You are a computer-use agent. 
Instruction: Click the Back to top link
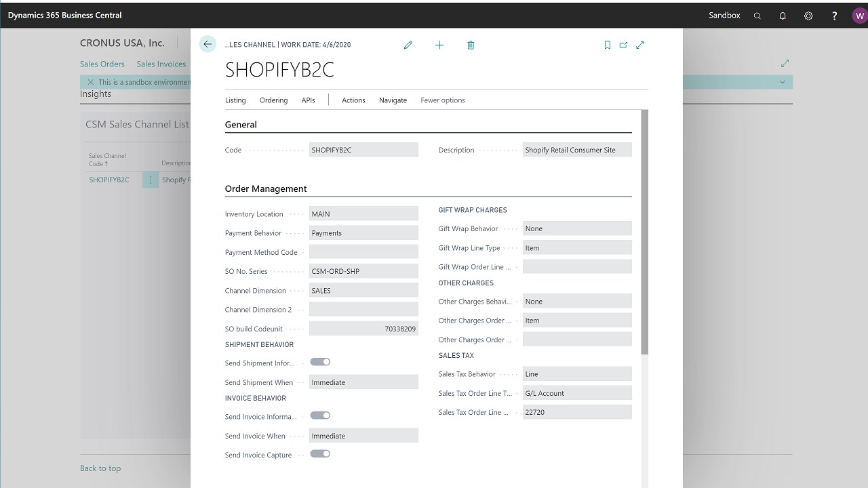100,468
